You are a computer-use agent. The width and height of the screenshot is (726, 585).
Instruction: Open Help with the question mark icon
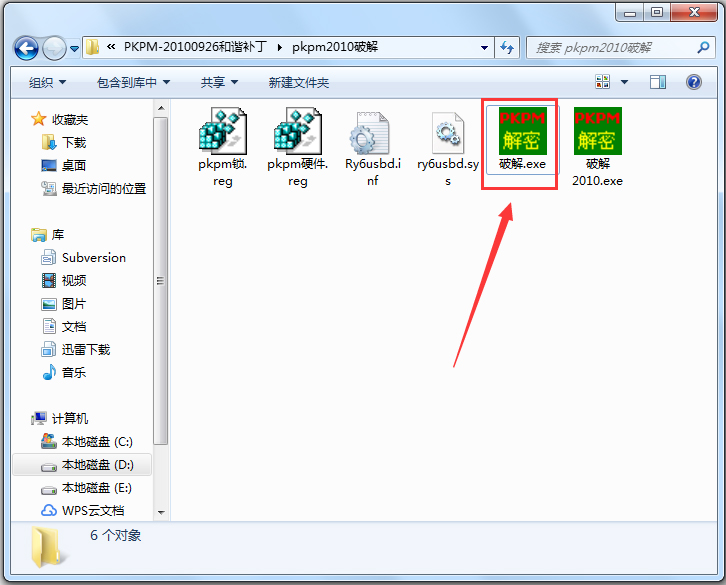click(x=694, y=82)
